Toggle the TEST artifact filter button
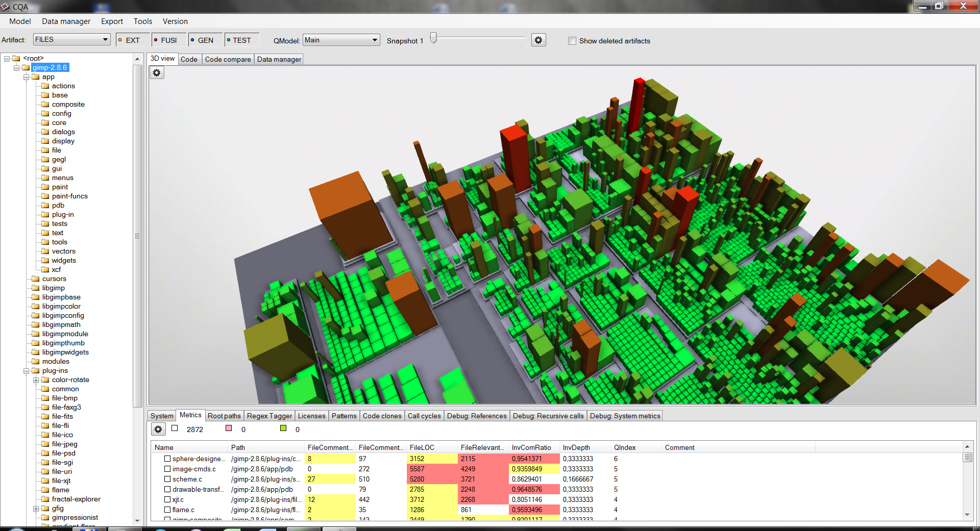 click(241, 40)
